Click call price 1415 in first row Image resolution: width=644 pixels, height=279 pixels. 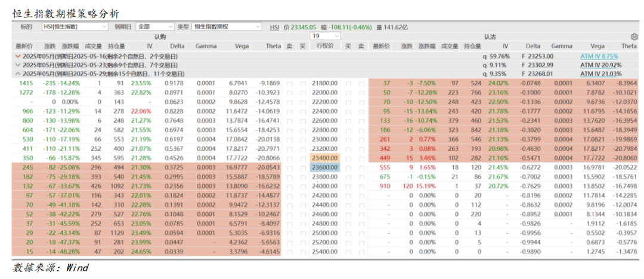(x=26, y=83)
